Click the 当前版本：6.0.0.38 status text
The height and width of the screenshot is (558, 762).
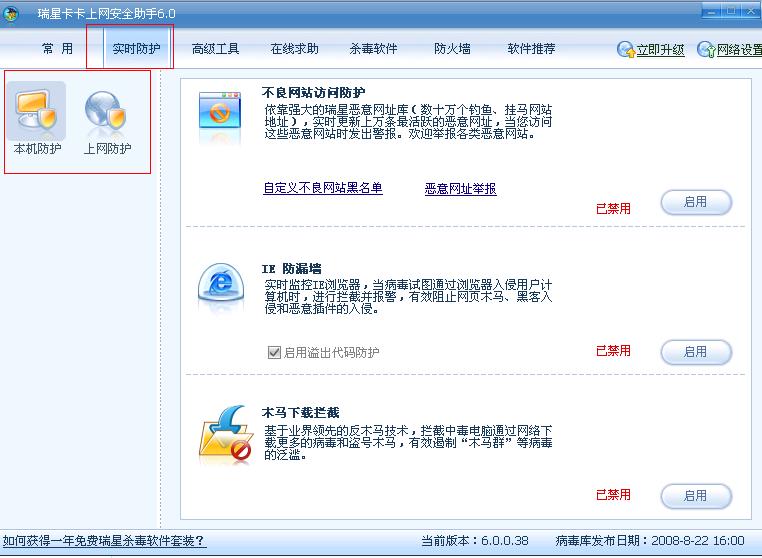tap(475, 541)
